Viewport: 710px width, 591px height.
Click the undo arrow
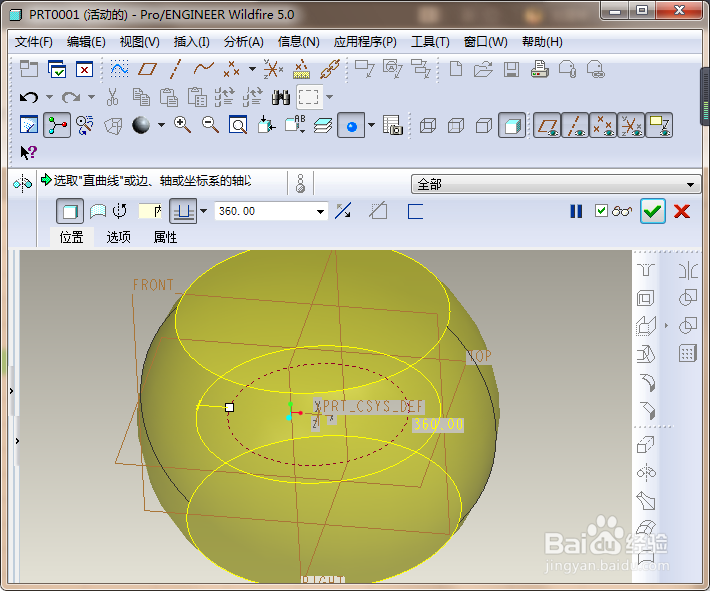[29, 97]
